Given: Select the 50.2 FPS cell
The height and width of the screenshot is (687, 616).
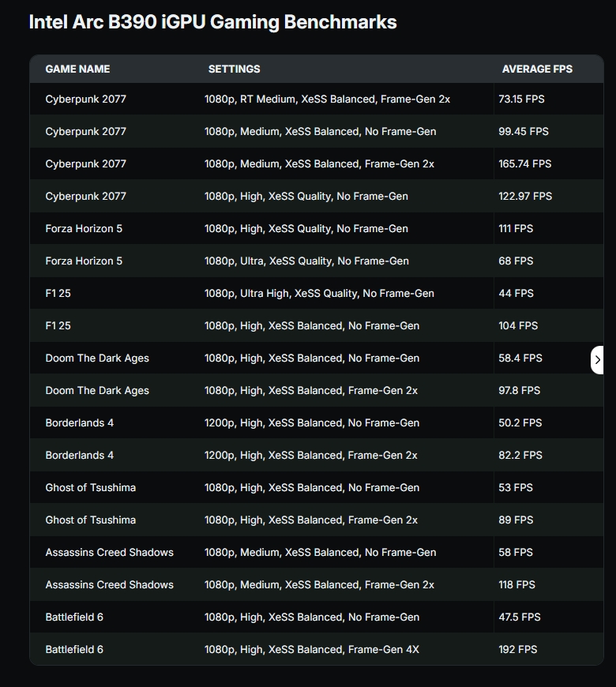Looking at the screenshot, I should [520, 423].
